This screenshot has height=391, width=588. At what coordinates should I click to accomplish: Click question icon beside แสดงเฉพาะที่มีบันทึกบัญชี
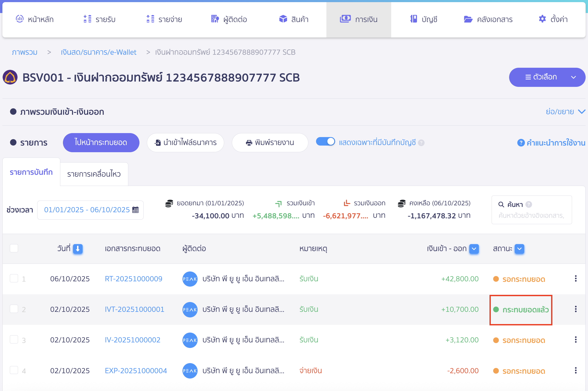tap(421, 143)
